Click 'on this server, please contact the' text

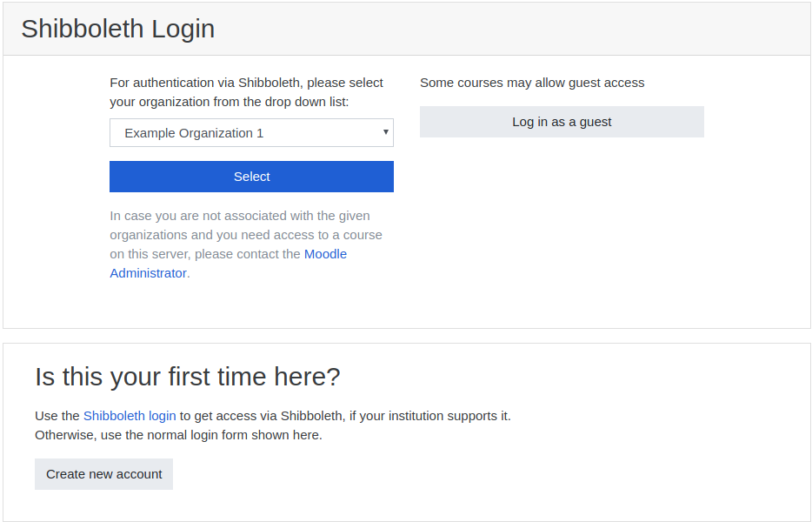205,254
